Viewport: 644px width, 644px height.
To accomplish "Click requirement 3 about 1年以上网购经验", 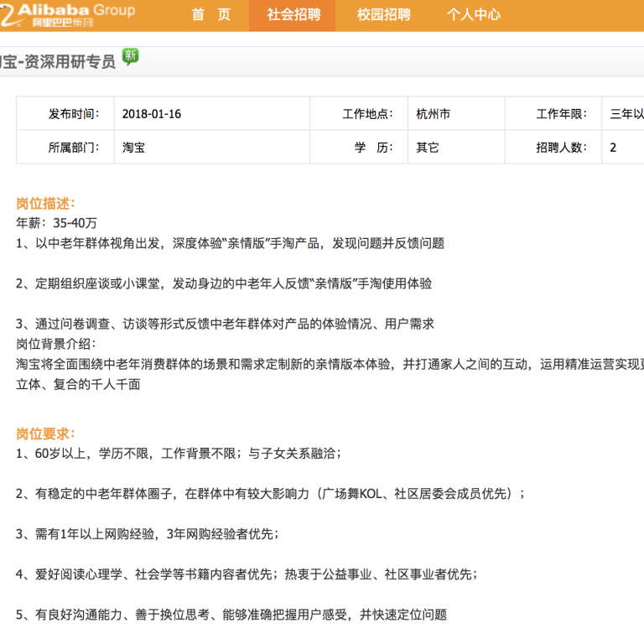I will (x=148, y=534).
